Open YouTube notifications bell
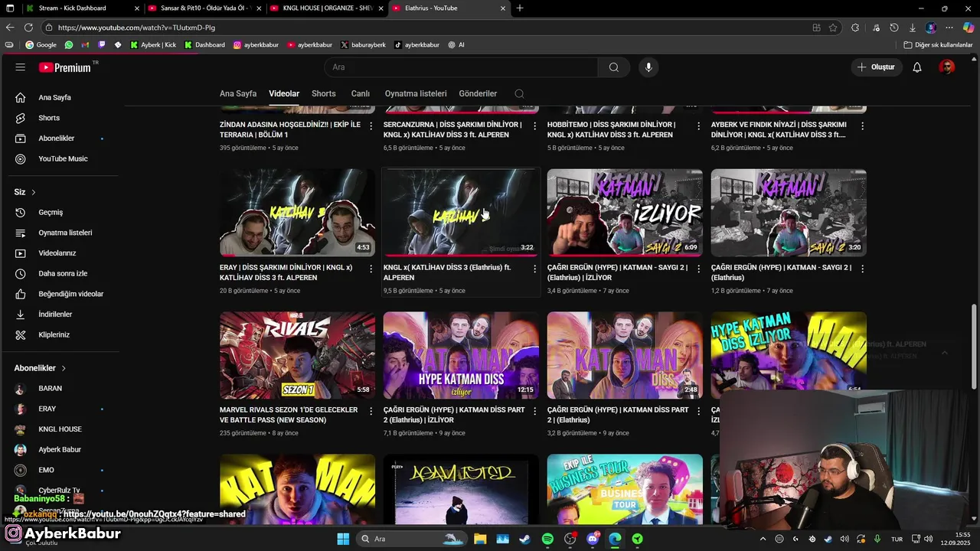This screenshot has width=980, height=551. [x=917, y=67]
